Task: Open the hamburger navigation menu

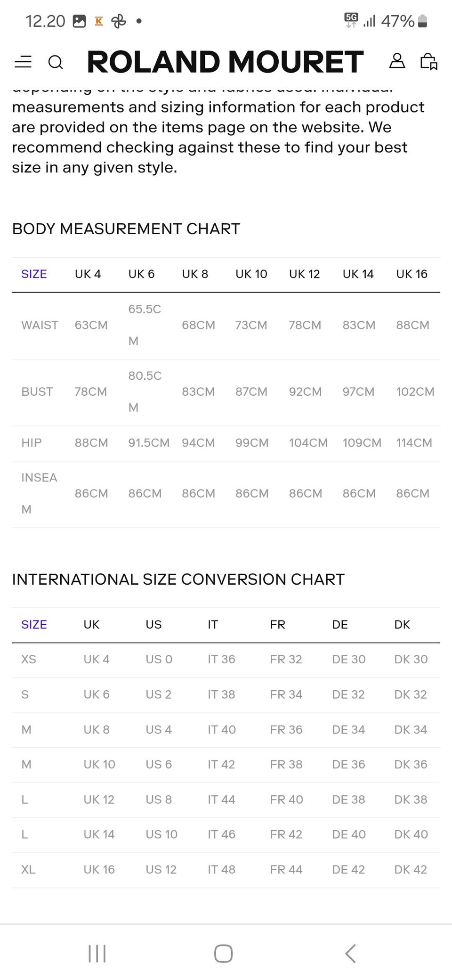Action: coord(23,62)
